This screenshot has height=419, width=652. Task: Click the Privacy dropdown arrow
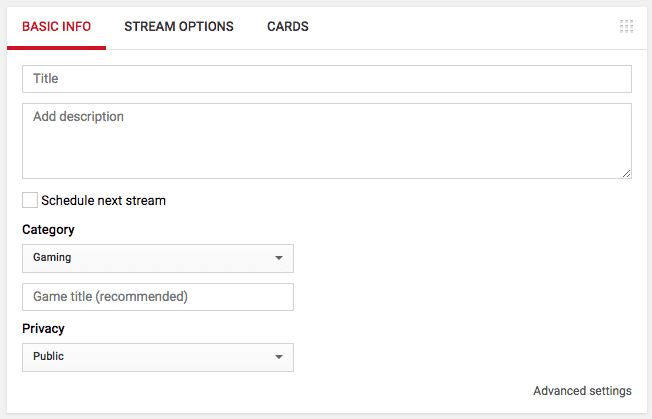click(279, 357)
